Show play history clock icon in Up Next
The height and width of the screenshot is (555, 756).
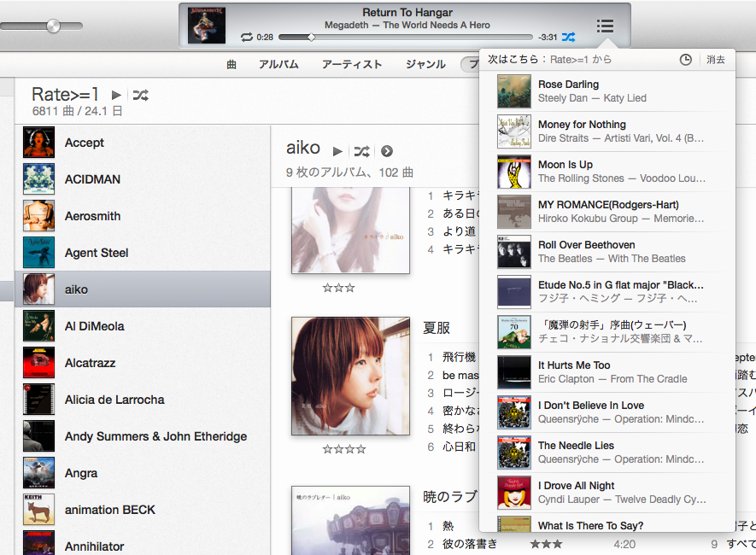coord(686,60)
